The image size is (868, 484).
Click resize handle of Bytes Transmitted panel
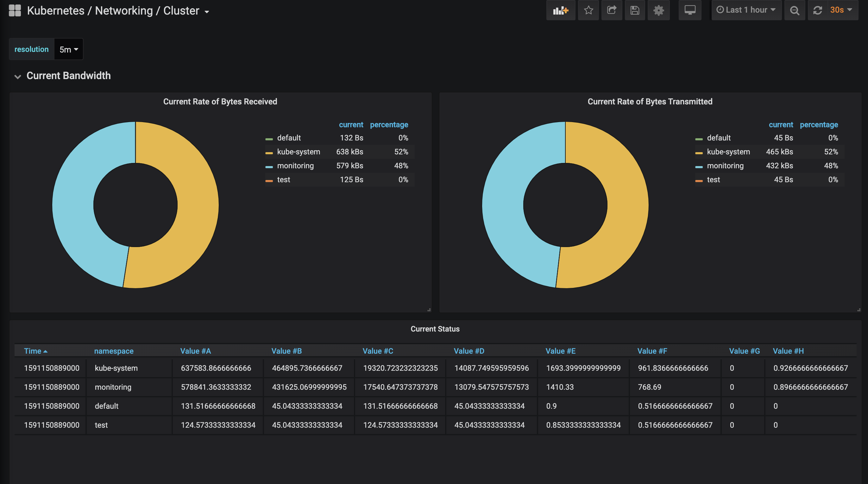tap(859, 309)
